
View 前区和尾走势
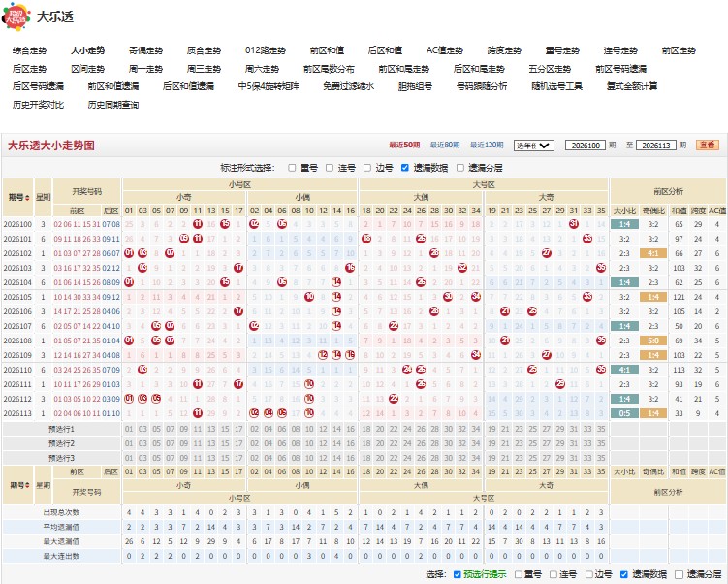(404, 69)
